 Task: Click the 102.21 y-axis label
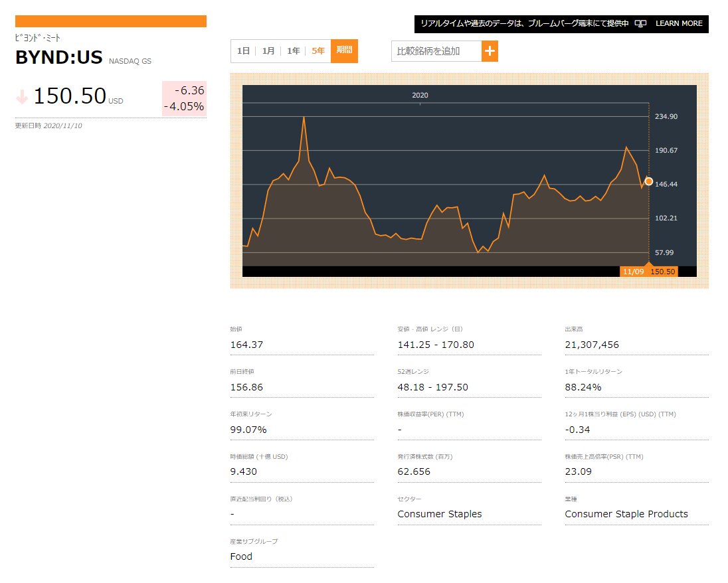coord(666,218)
